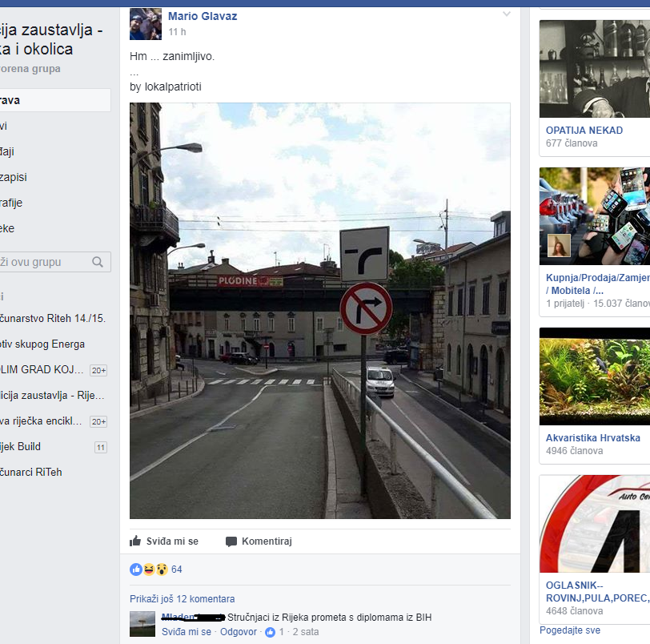Image resolution: width=650 pixels, height=644 pixels.
Task: Click the 11 h post timestamp
Action: [177, 32]
